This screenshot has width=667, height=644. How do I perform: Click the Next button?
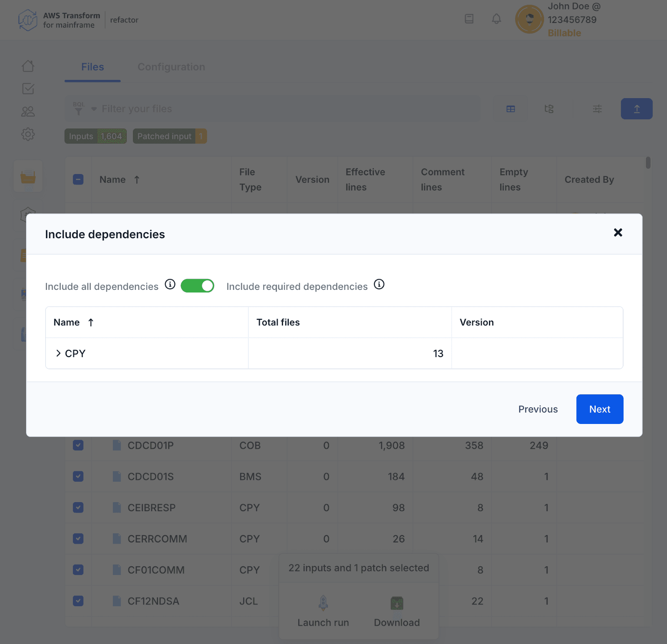[x=599, y=409]
